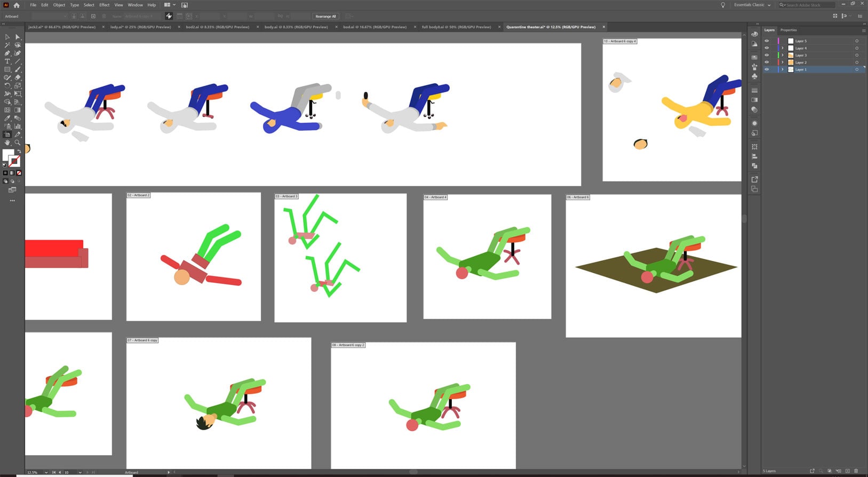868x477 pixels.
Task: Go to the Home screen icon
Action: (x=17, y=5)
